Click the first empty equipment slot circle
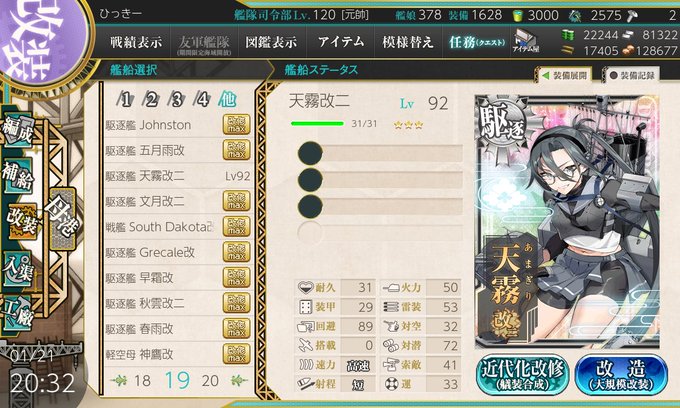680x408 pixels. pos(310,153)
